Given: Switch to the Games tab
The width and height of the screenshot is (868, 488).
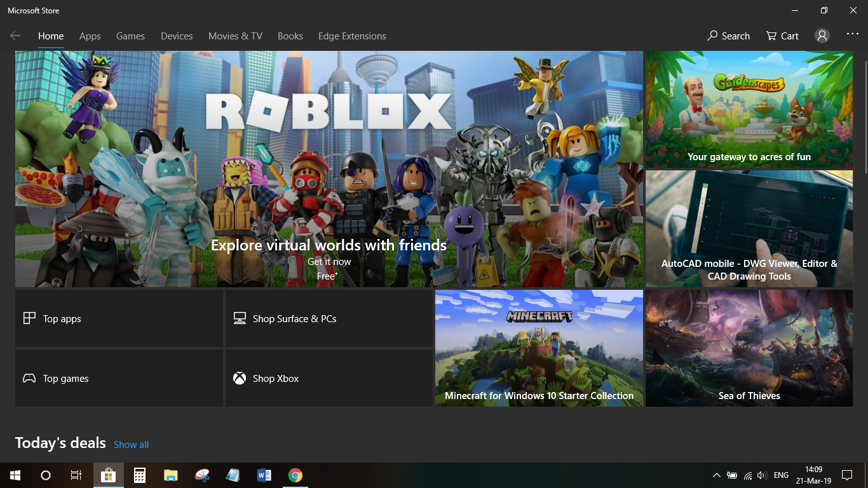Looking at the screenshot, I should (x=130, y=36).
